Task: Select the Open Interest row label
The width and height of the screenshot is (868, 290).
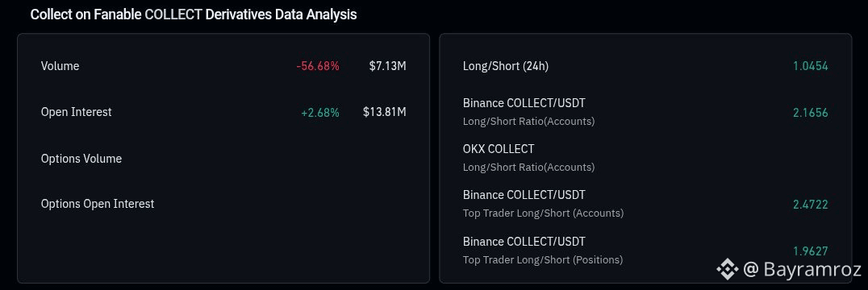Action: tap(77, 112)
